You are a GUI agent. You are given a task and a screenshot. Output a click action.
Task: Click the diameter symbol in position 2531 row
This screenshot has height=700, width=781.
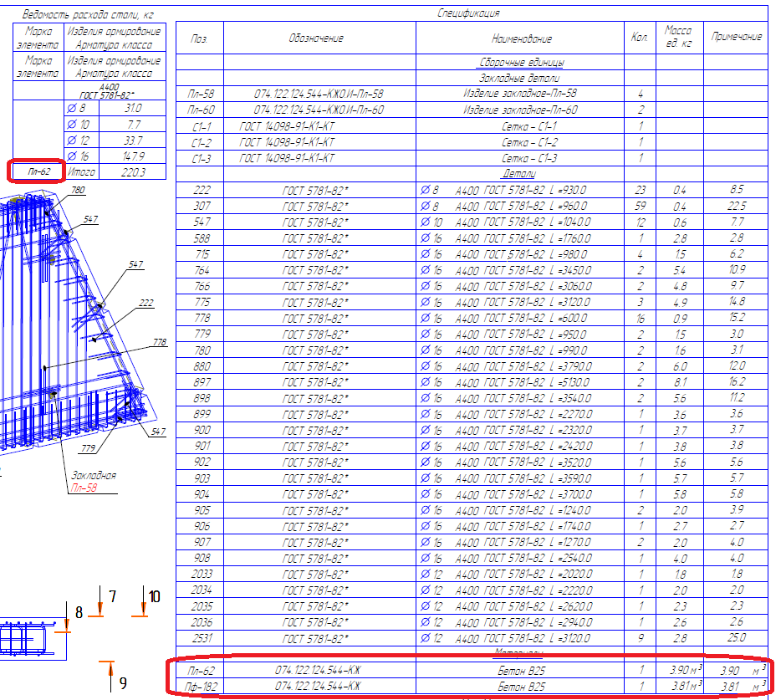(424, 638)
